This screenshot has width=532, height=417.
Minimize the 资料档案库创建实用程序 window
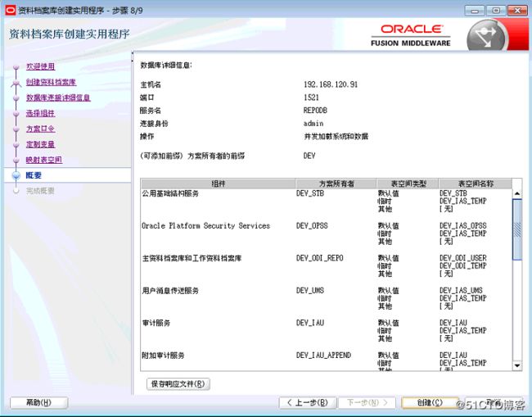pyautogui.click(x=475, y=11)
